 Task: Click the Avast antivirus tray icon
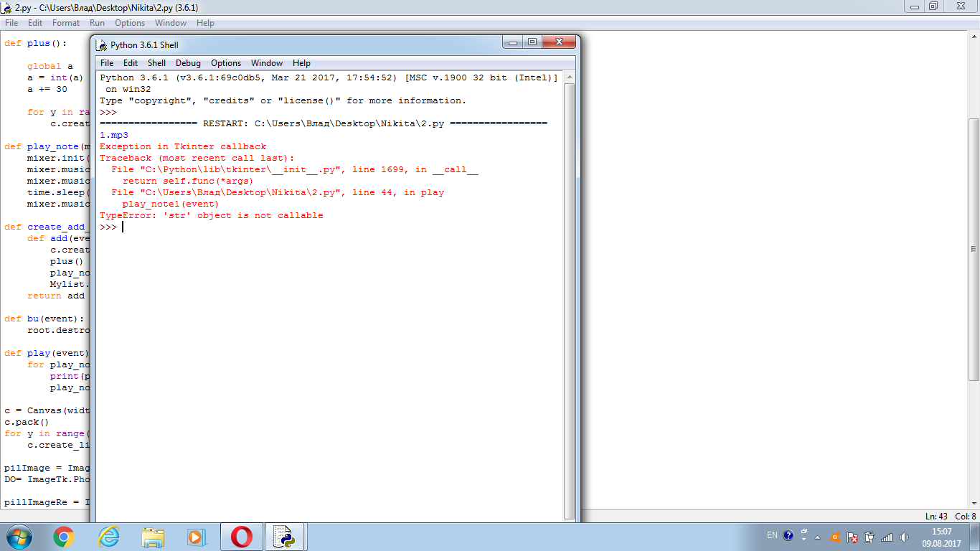point(835,537)
